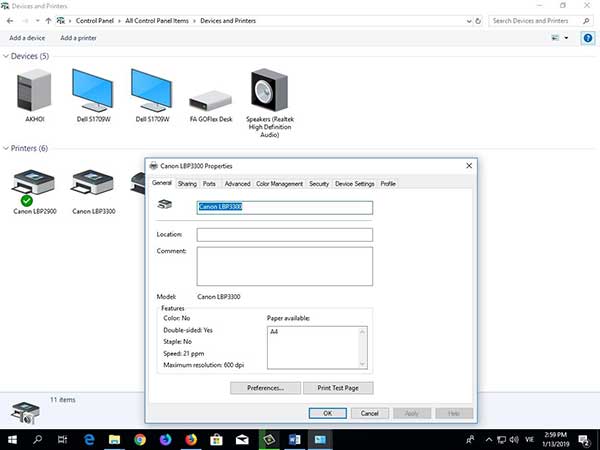Open the Windows Start menu
The image size is (600, 450).
point(12,439)
